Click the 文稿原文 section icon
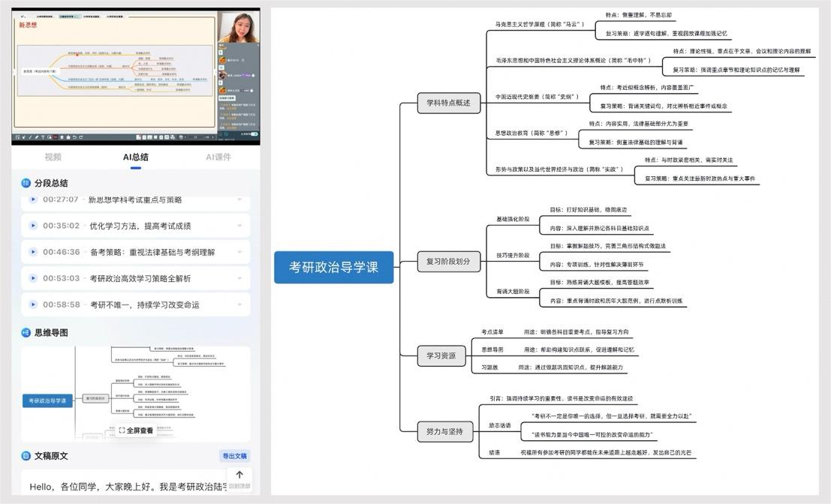 (26, 455)
